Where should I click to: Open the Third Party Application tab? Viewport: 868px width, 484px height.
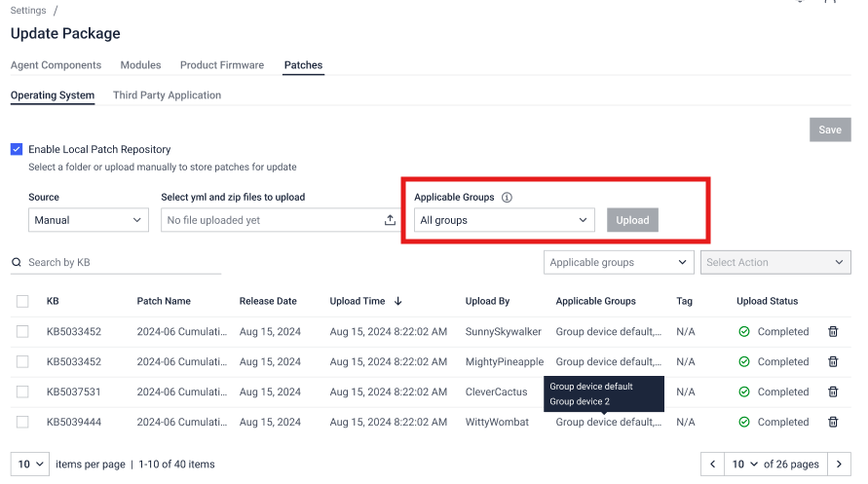(x=167, y=95)
